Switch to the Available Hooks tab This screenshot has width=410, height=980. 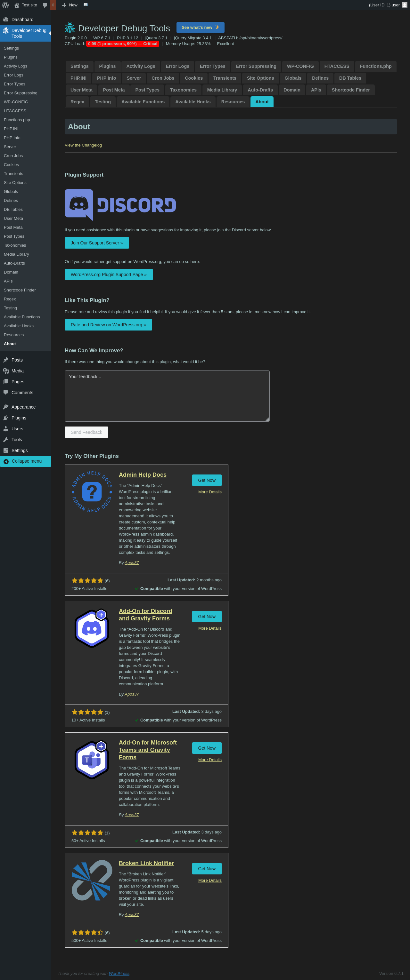pyautogui.click(x=193, y=101)
